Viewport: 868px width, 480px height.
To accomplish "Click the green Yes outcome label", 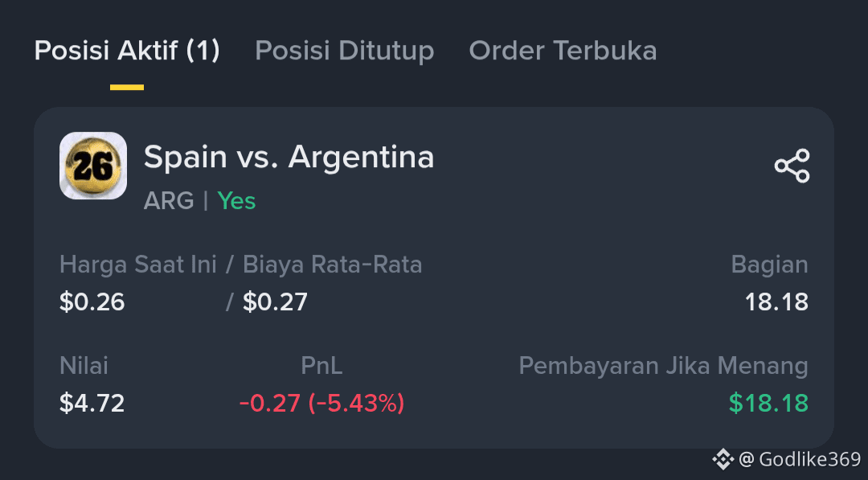I will [236, 200].
